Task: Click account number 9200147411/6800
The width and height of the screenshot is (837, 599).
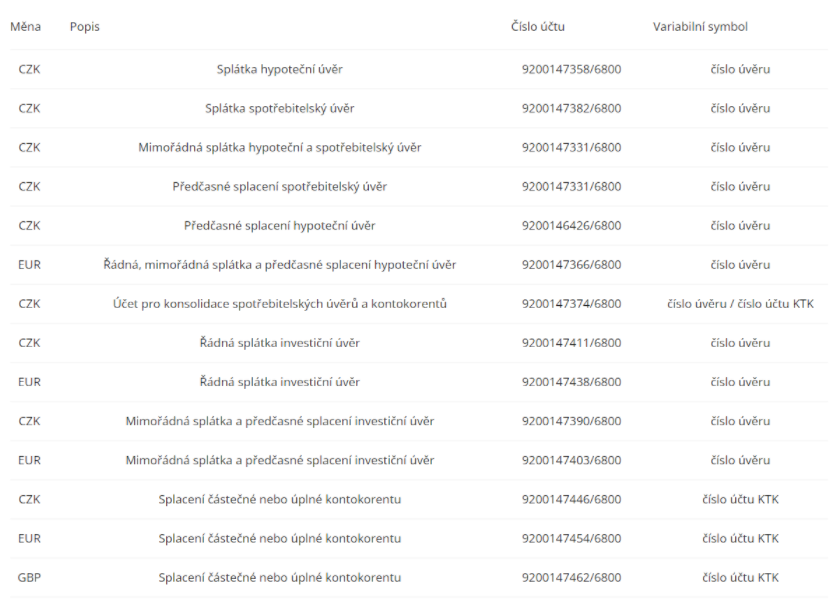Action: tap(571, 343)
